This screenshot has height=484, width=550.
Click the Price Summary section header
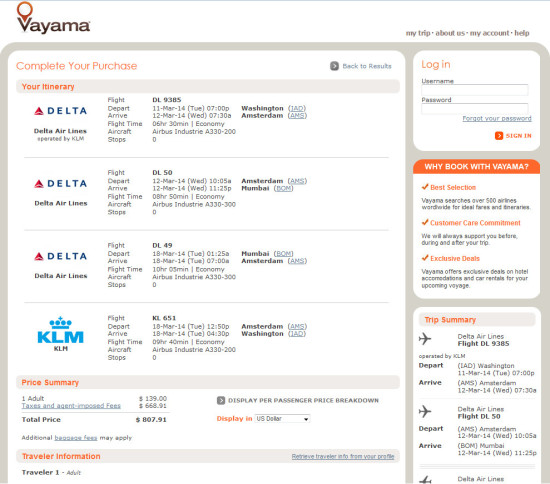click(x=208, y=382)
